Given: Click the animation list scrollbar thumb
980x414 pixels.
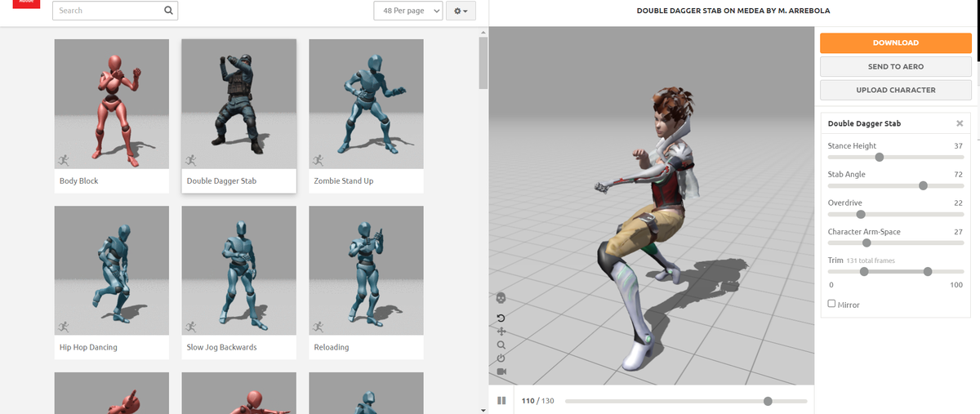Looking at the screenshot, I should 483,62.
